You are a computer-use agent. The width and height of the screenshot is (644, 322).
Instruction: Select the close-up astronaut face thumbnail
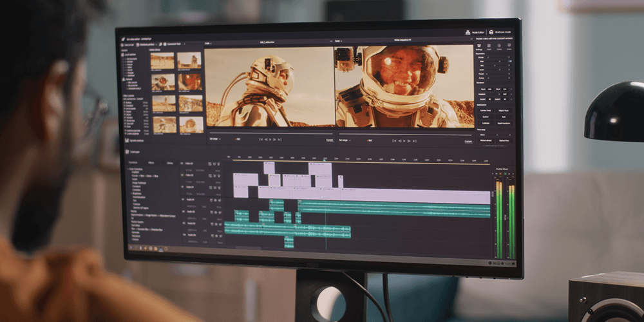[190, 82]
